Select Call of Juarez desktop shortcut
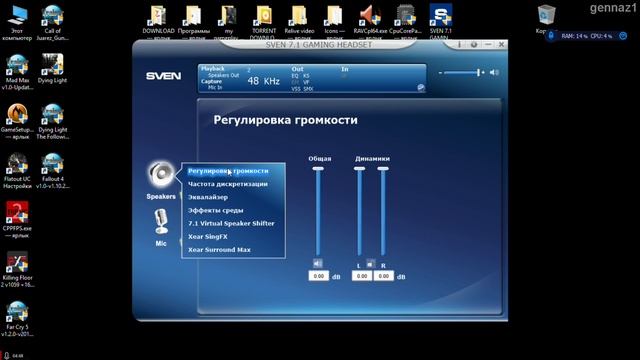 53,23
